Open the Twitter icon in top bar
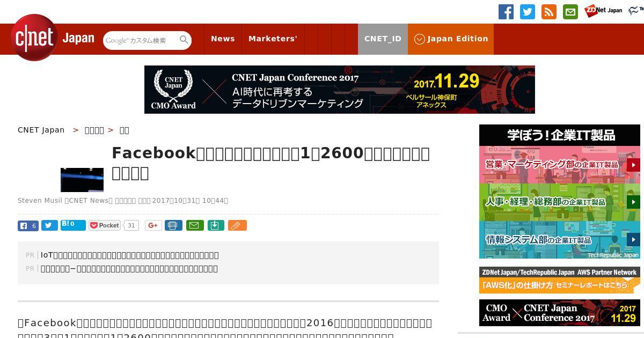Viewport: 644px width, 338px height. (528, 12)
